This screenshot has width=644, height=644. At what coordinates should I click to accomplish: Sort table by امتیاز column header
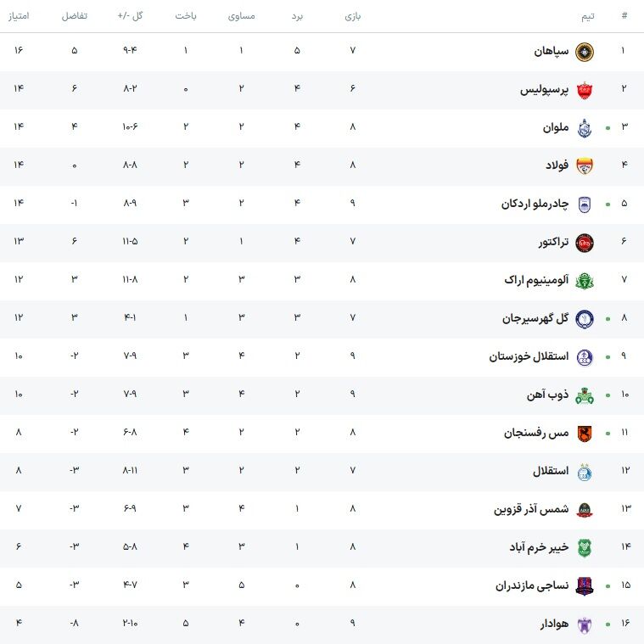19,15
